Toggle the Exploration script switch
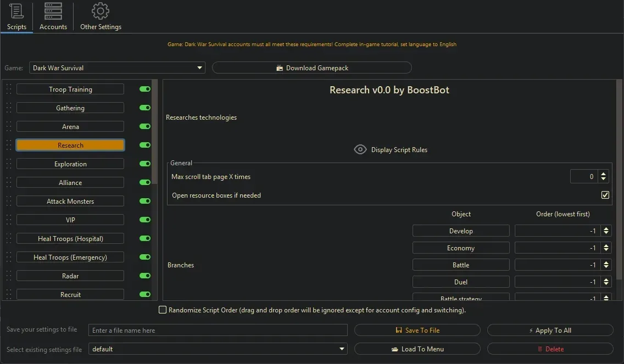624x364 pixels. coord(145,164)
